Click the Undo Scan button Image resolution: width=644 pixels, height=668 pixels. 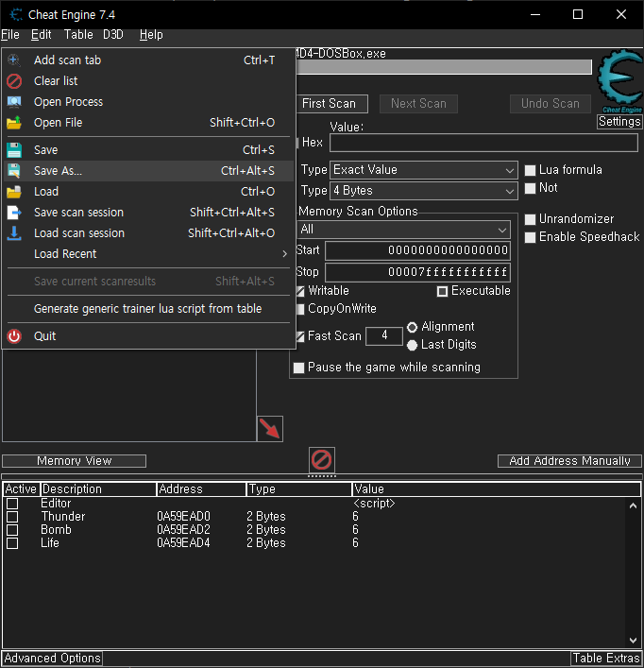click(551, 104)
